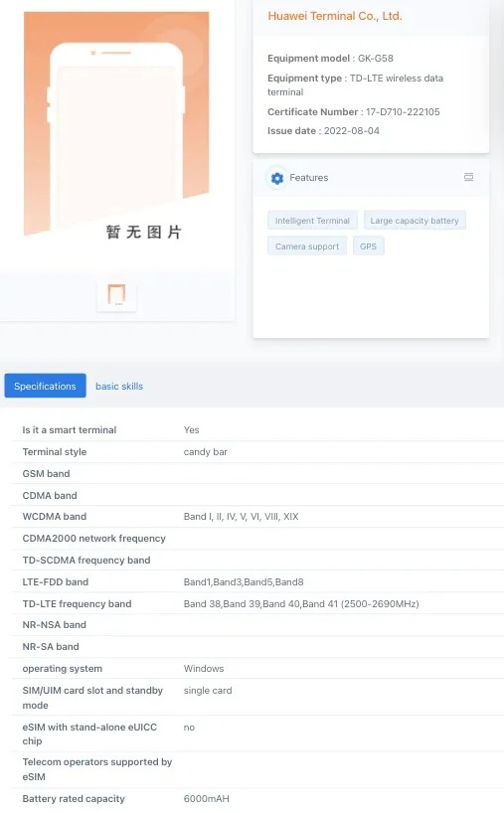Click the Camera support tag
This screenshot has height=813, width=504.
click(x=307, y=246)
